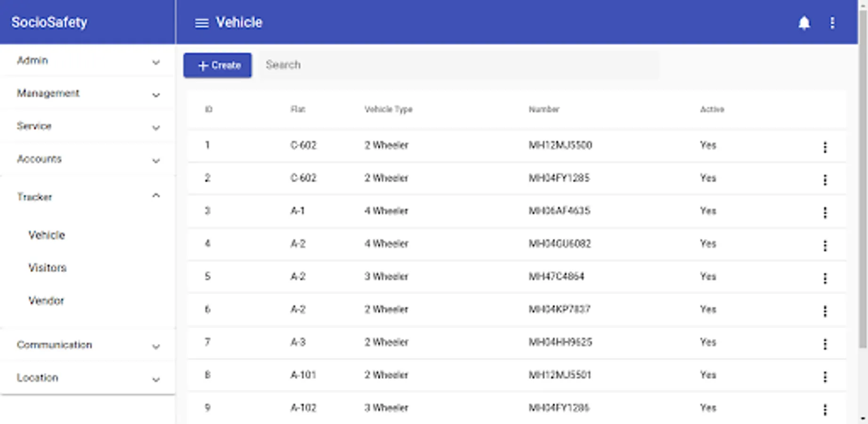868x424 pixels.
Task: Select Vendor under Tracker
Action: (x=46, y=301)
